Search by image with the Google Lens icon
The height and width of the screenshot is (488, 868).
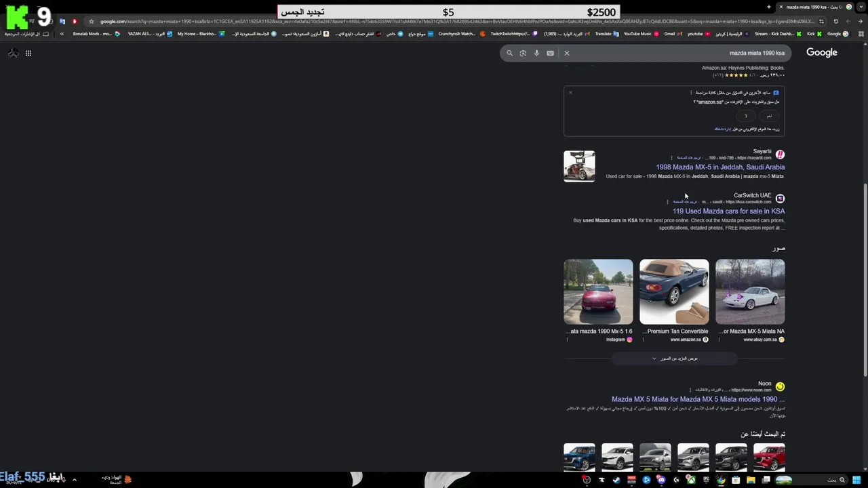(523, 53)
